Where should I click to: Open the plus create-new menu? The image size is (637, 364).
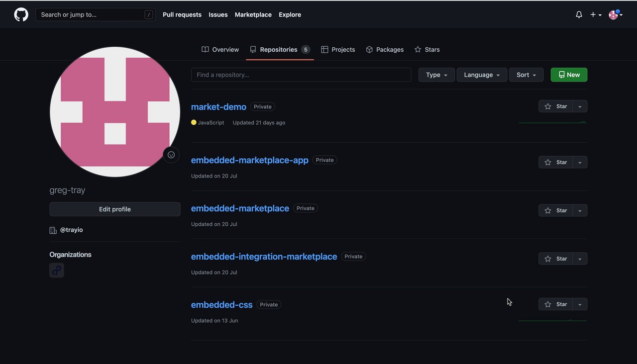click(596, 15)
